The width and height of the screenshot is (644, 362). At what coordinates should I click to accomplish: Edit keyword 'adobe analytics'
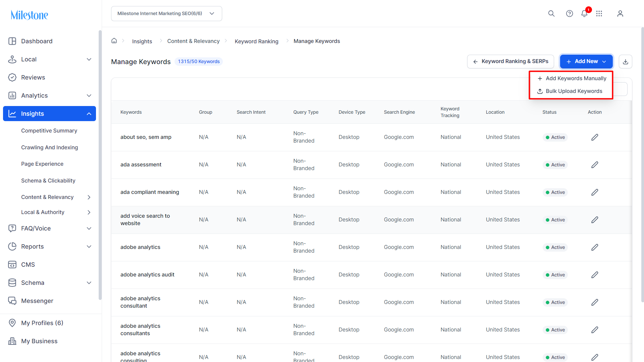point(595,247)
